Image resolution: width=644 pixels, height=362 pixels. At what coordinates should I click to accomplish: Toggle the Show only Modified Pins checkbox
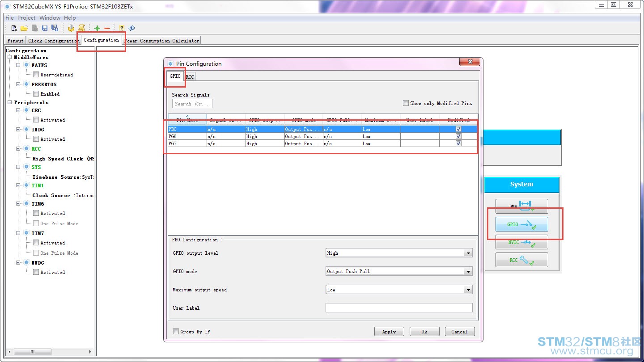(406, 103)
